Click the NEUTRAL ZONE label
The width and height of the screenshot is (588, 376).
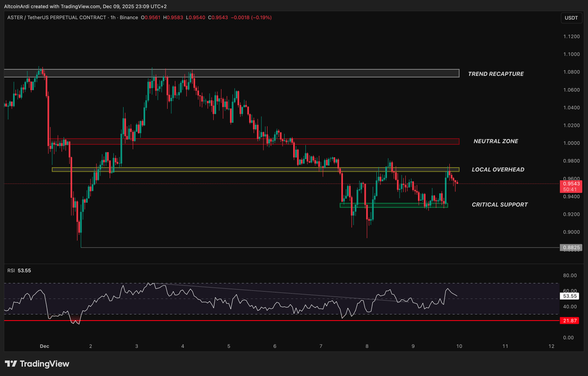tap(496, 141)
